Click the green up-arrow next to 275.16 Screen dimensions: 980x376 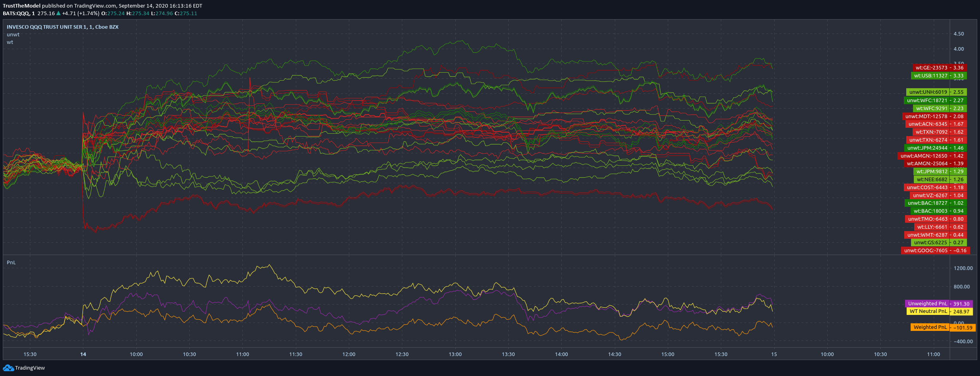pyautogui.click(x=59, y=13)
